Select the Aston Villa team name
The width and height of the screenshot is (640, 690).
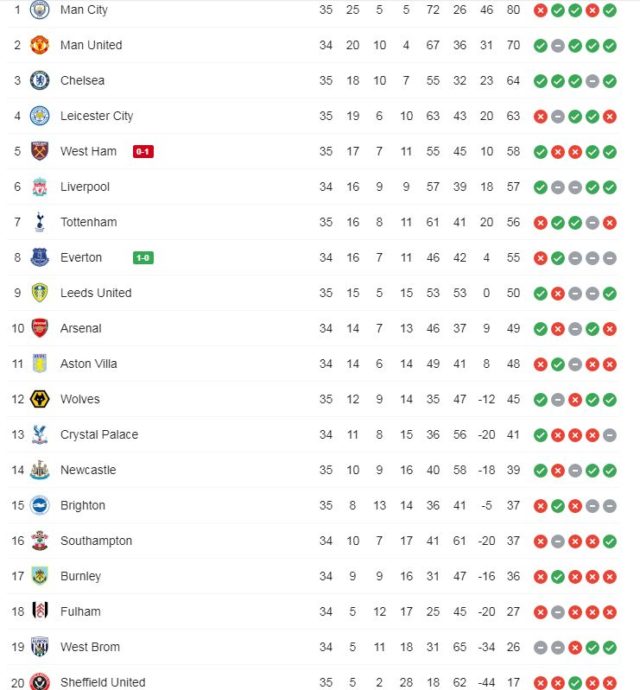point(88,364)
